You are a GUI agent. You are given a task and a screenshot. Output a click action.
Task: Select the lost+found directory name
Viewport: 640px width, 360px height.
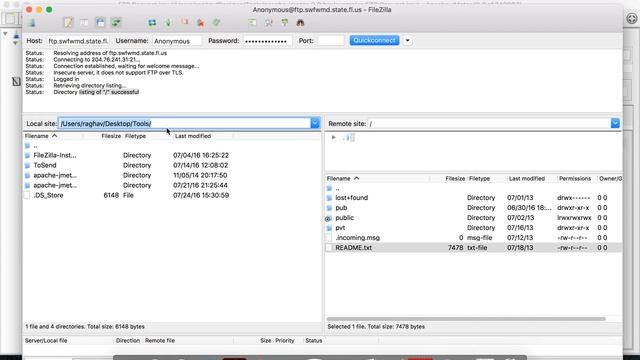[x=351, y=198]
